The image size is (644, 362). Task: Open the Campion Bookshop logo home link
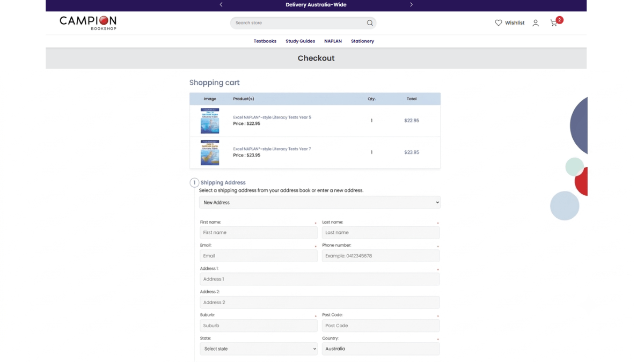tap(88, 23)
